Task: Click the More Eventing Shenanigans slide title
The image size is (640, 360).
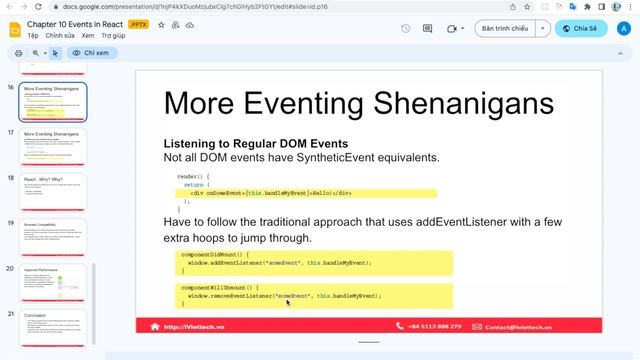Action: click(359, 103)
